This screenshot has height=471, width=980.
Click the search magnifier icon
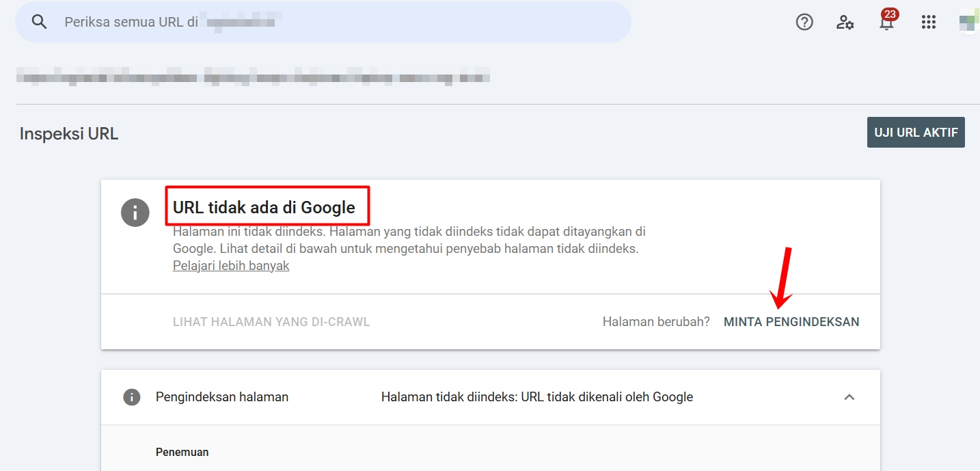click(x=40, y=22)
